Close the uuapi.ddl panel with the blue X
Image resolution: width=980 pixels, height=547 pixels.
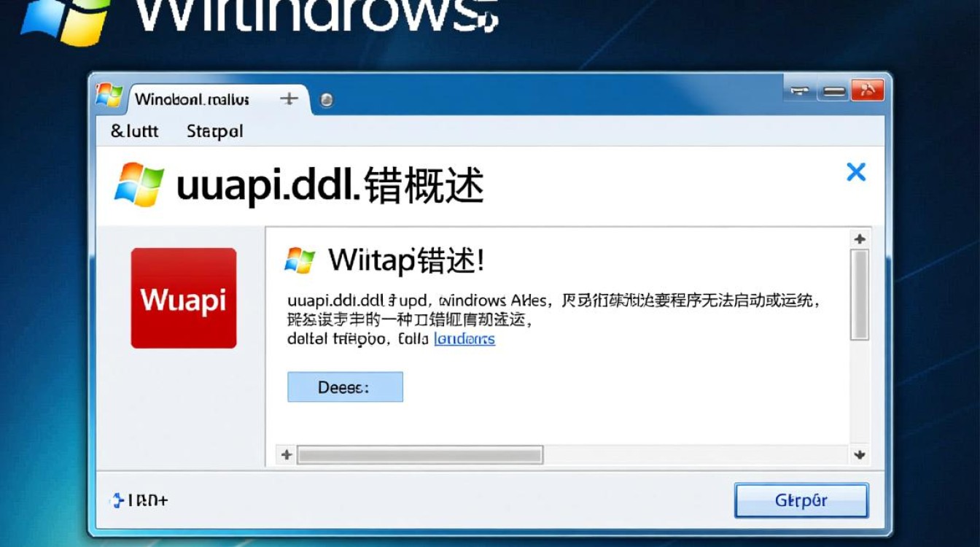855,172
